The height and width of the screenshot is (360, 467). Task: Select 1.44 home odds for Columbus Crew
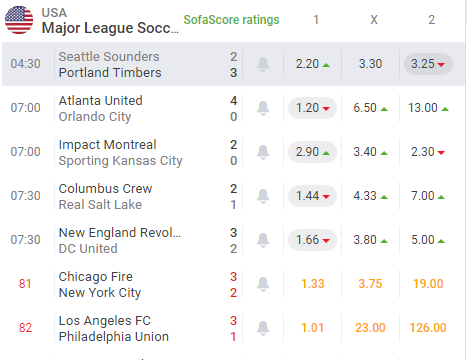point(312,196)
